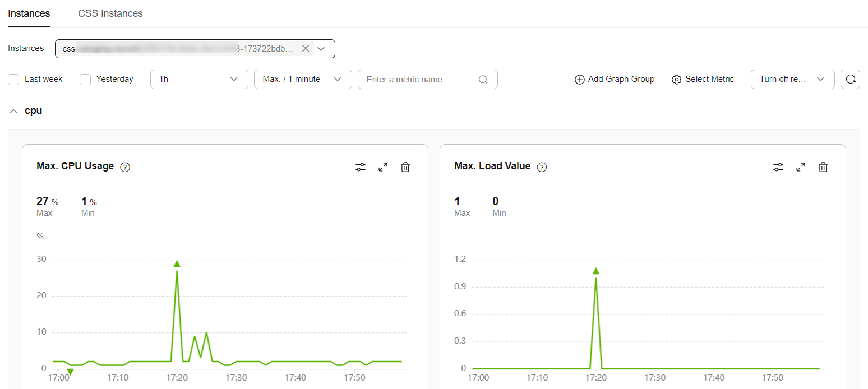Open settings for Max. Load Value graph

tap(778, 167)
